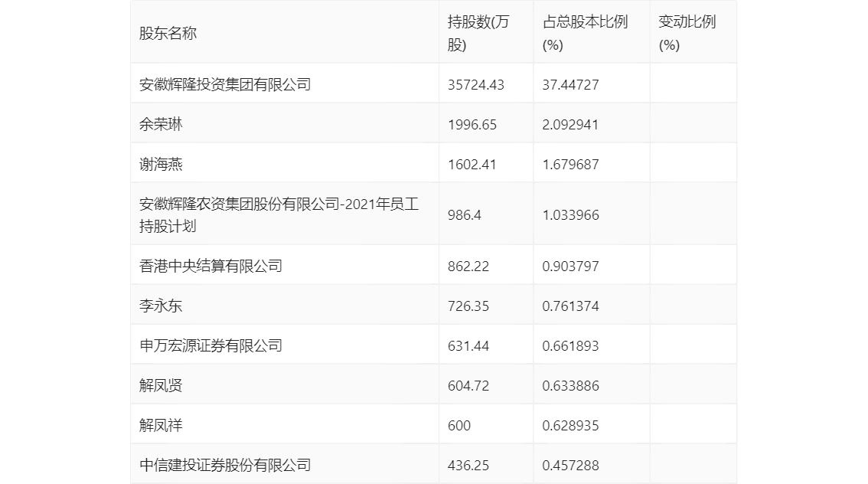Select the 2021年员工持股计划 shareholder row name

[x=279, y=215]
